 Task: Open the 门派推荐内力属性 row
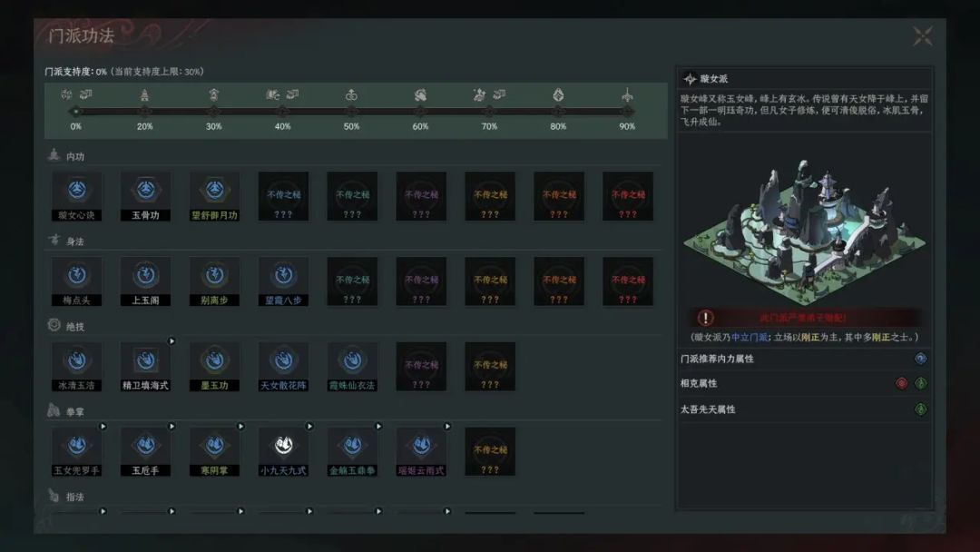804,359
